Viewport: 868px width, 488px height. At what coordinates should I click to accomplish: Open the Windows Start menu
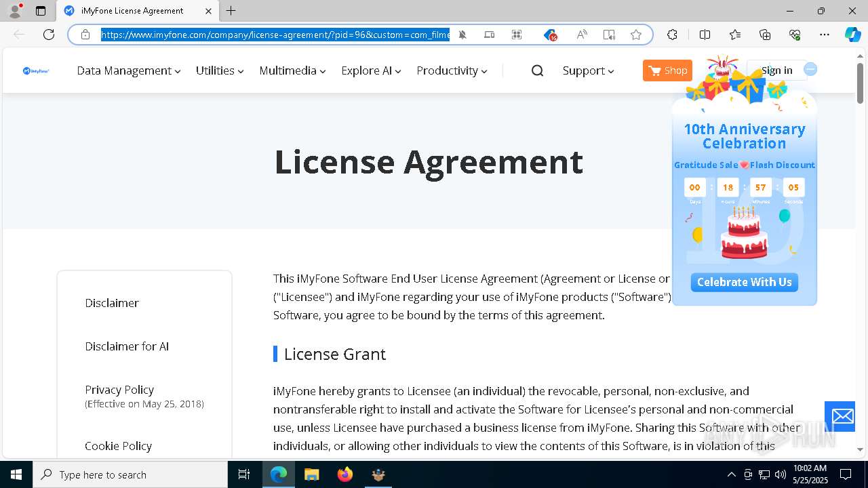16,474
